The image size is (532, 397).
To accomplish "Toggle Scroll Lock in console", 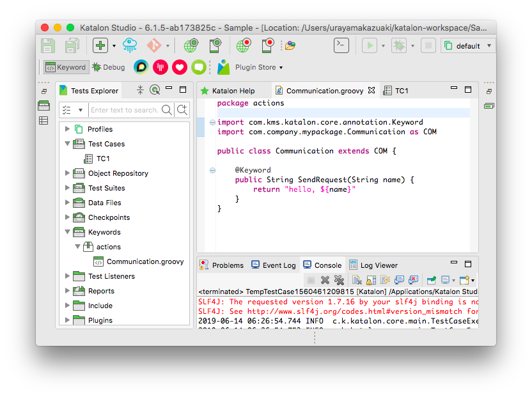I will (x=371, y=280).
